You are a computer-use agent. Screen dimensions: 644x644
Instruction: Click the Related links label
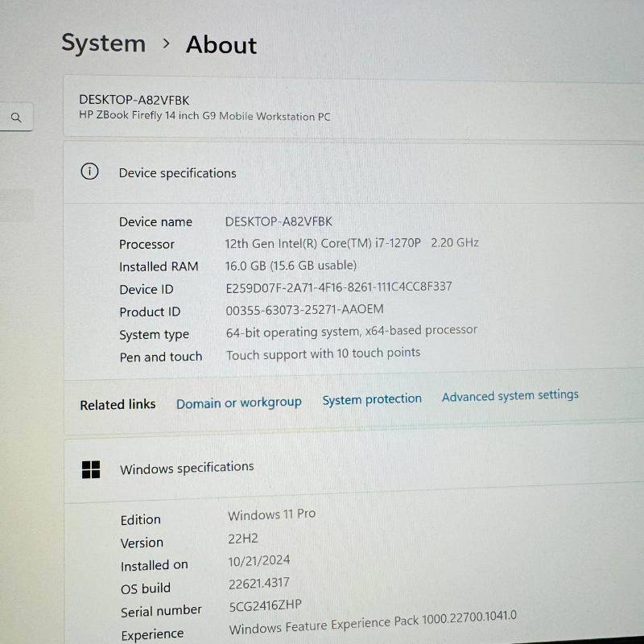pos(118,405)
